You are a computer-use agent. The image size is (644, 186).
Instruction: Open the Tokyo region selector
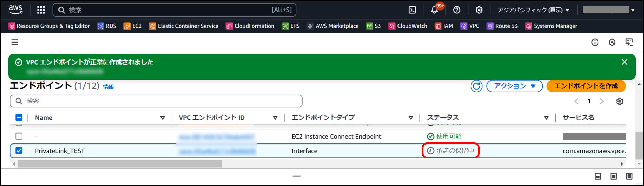pos(533,10)
